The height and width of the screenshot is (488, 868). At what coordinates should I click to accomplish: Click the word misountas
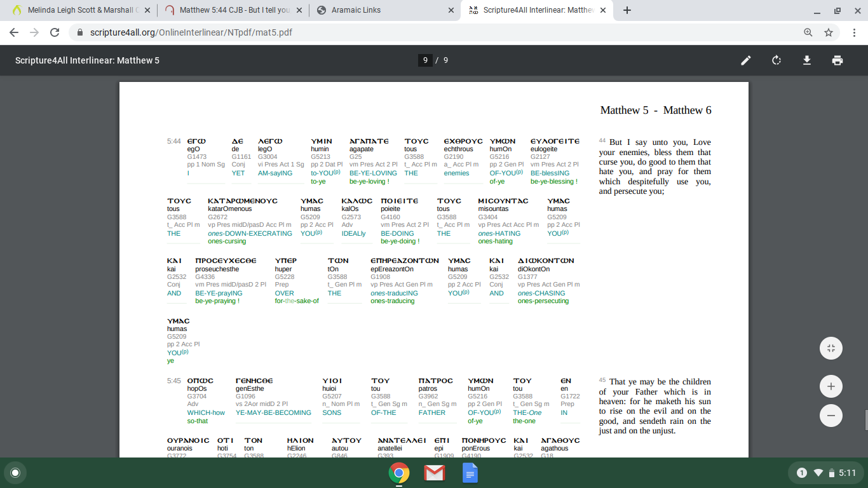[x=494, y=208]
